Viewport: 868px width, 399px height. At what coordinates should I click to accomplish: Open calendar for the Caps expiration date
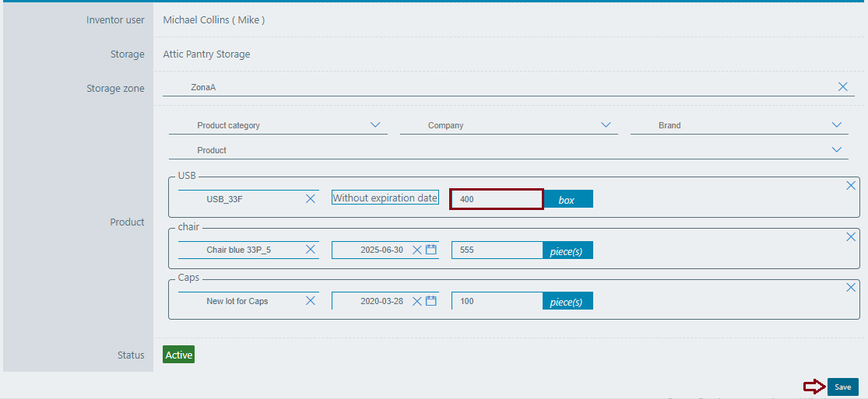click(430, 301)
